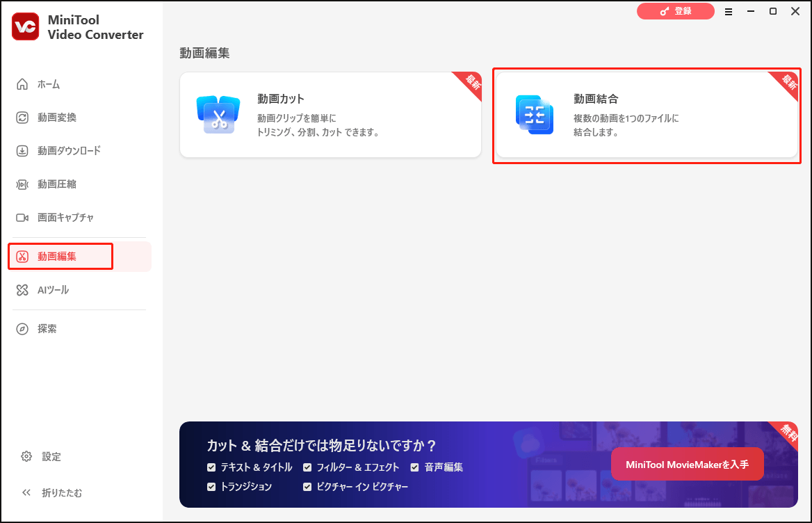Click the scissors icon on 動画カット card
Viewport: 812px width, 523px height.
click(218, 115)
